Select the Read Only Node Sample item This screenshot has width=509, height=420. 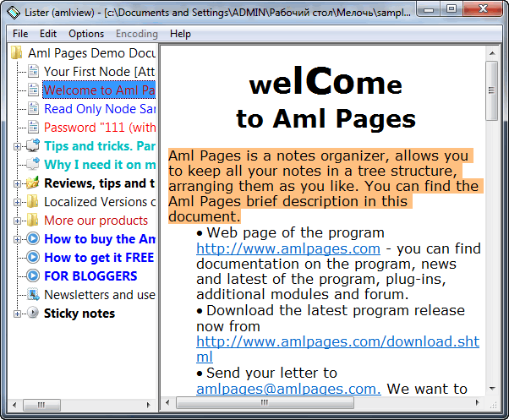coord(99,109)
